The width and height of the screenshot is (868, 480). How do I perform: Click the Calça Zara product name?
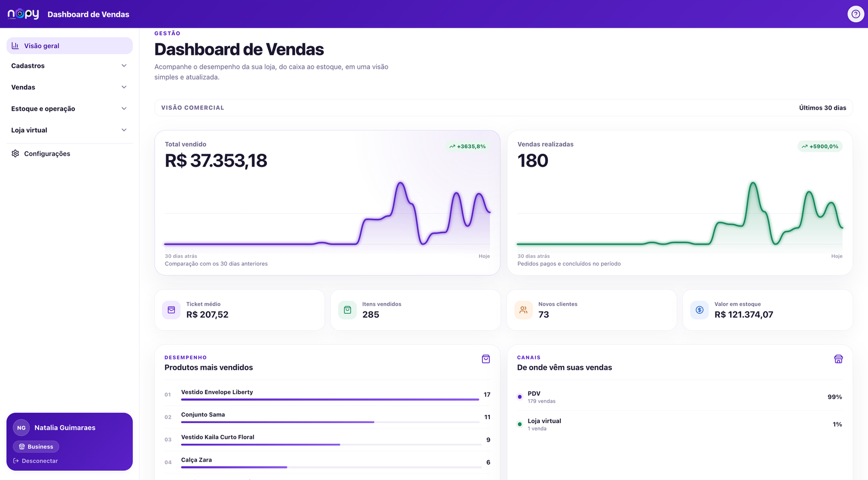[196, 460]
